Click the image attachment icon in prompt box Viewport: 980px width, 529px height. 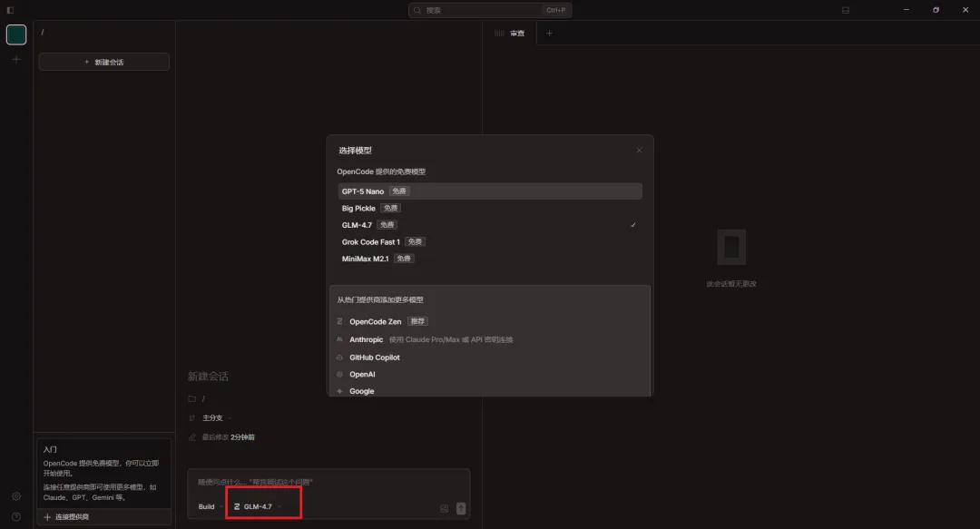445,508
